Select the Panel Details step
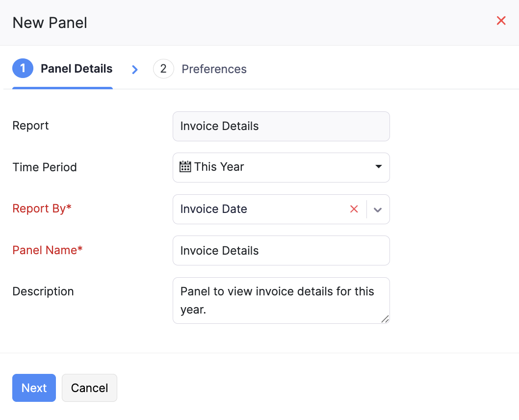Viewport: 519px width, 420px height. [77, 69]
